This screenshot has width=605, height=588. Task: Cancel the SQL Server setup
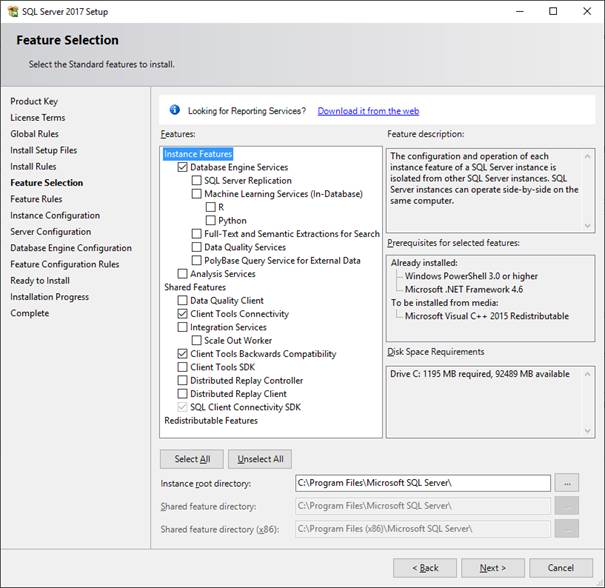(x=561, y=568)
